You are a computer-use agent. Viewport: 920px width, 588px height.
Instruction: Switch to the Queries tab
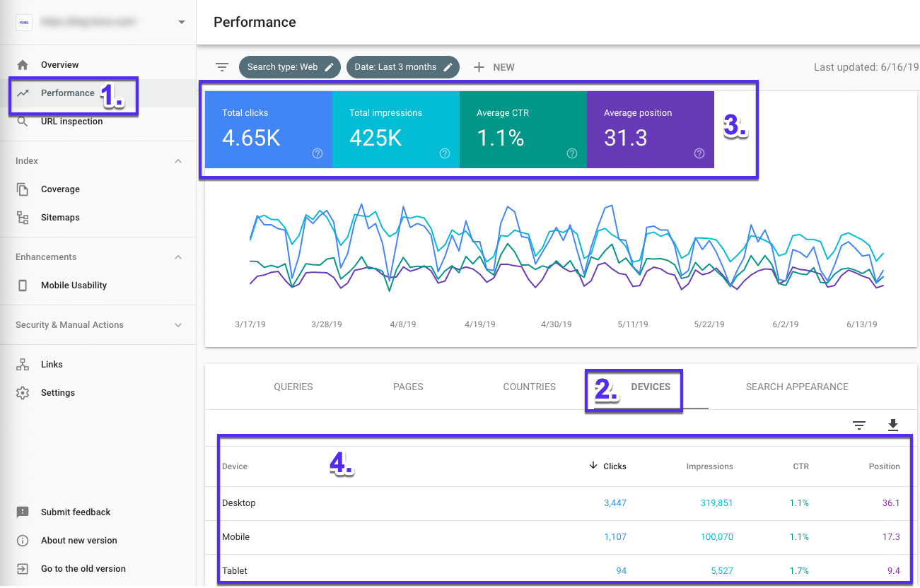(x=293, y=387)
